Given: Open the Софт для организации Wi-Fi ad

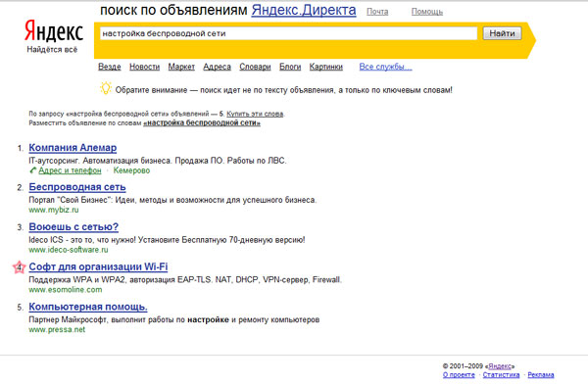Looking at the screenshot, I should pyautogui.click(x=98, y=266).
